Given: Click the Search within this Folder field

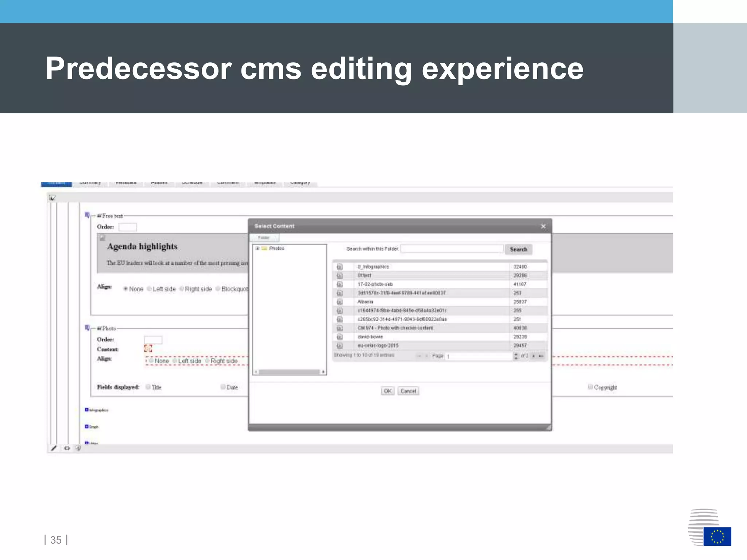Looking at the screenshot, I should tap(452, 249).
